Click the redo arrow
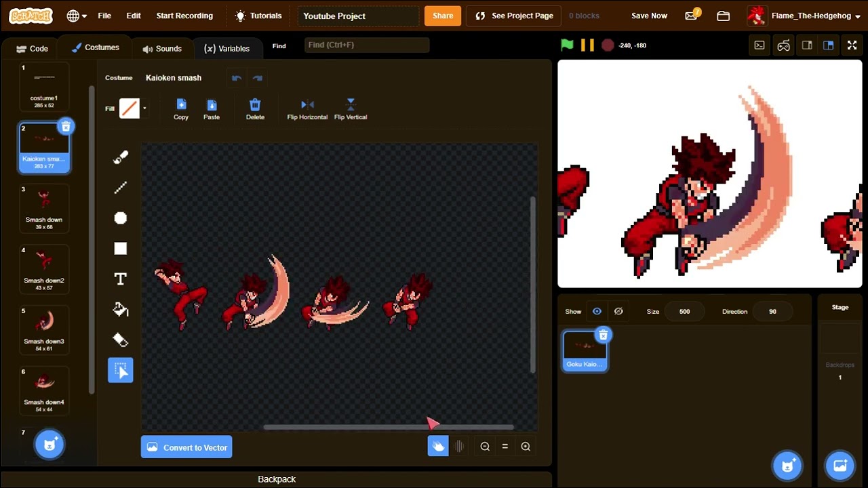 (x=257, y=78)
